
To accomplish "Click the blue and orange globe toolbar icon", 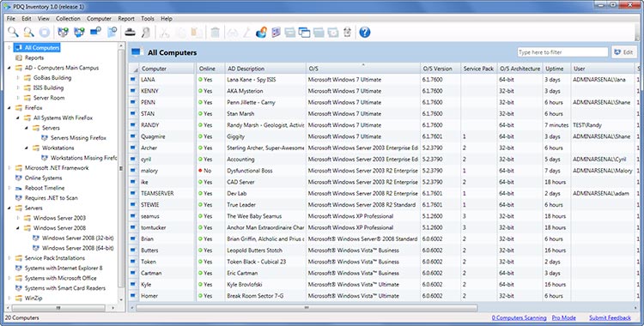I will (x=261, y=32).
